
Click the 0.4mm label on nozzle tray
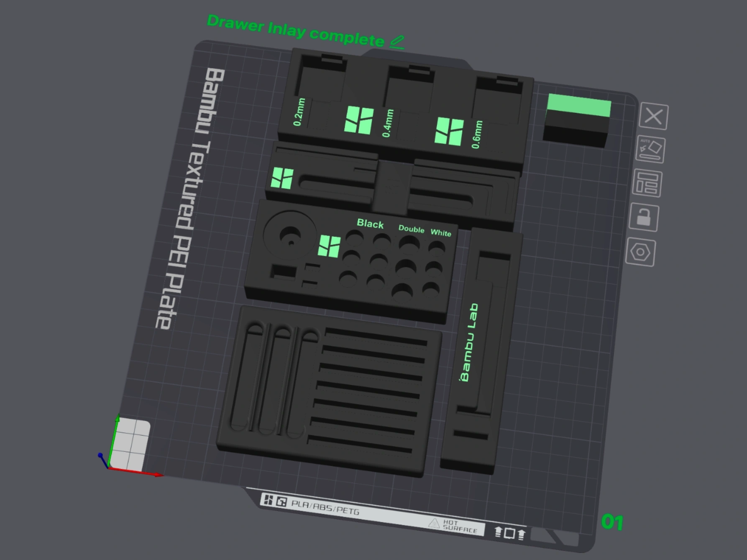coord(388,123)
